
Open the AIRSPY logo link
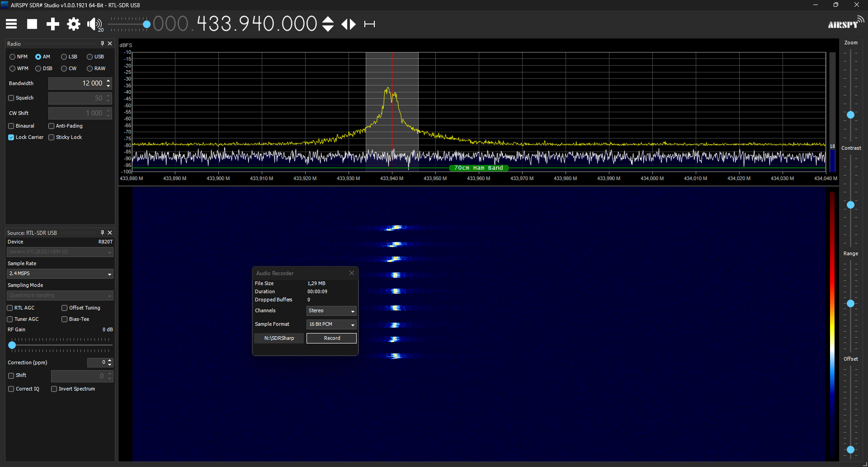pyautogui.click(x=846, y=24)
